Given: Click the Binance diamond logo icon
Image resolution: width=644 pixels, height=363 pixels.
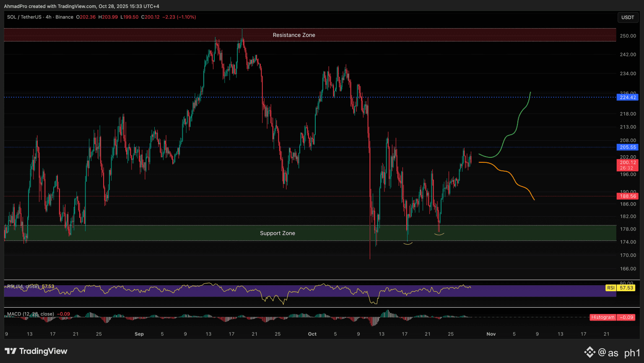Looking at the screenshot, I should 590,352.
